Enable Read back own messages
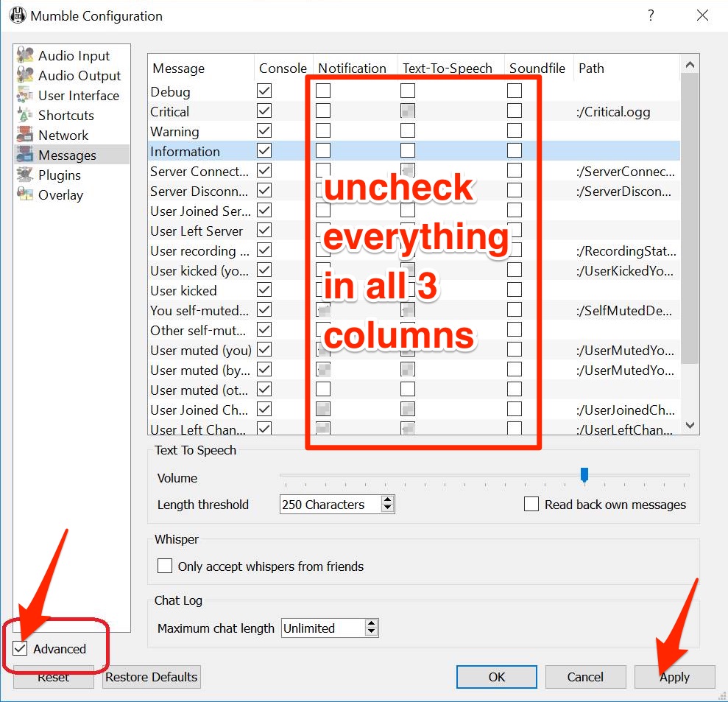728x702 pixels. tap(531, 504)
